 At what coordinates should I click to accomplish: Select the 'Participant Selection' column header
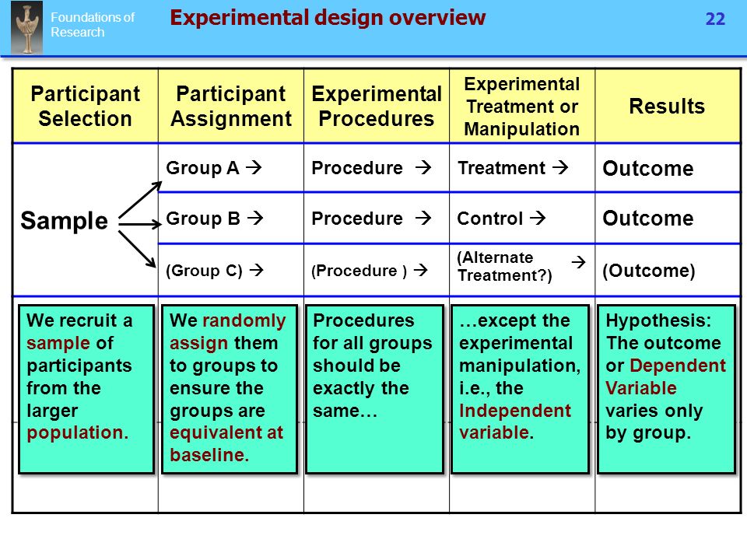tap(86, 106)
